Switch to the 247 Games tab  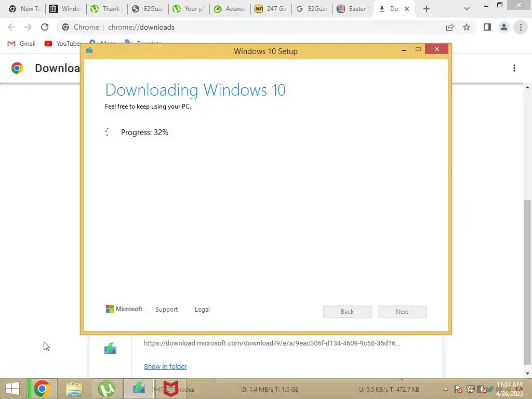tap(271, 9)
